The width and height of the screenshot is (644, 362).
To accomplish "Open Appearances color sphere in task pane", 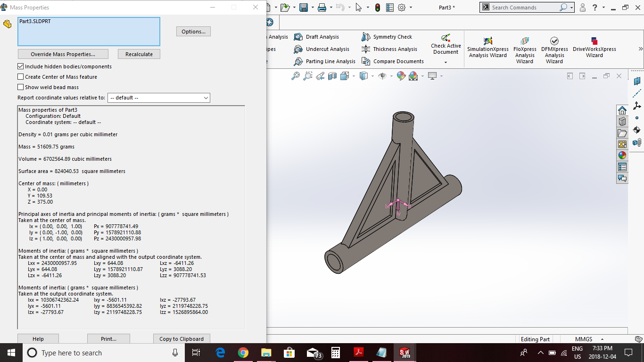I will 622,156.
